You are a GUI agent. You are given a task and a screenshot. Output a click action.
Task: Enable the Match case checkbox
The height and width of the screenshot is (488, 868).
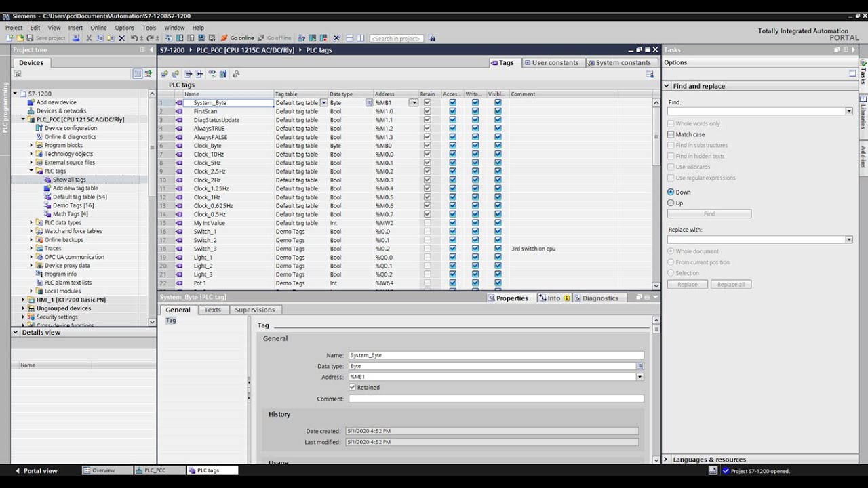671,134
